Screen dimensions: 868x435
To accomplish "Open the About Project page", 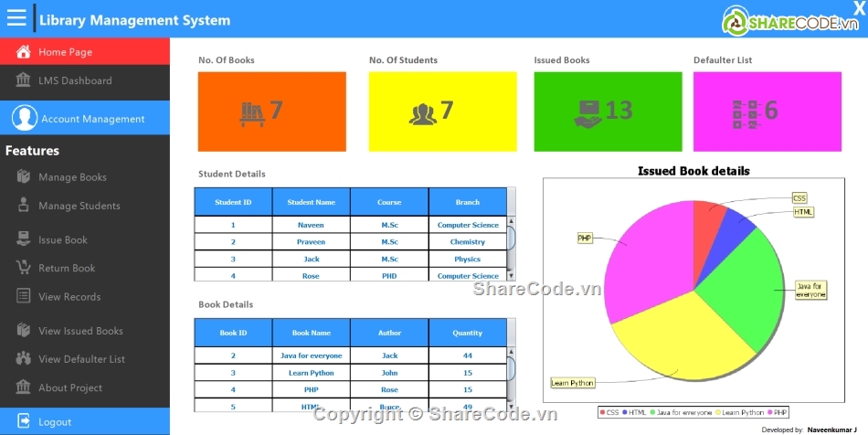I will coord(70,387).
